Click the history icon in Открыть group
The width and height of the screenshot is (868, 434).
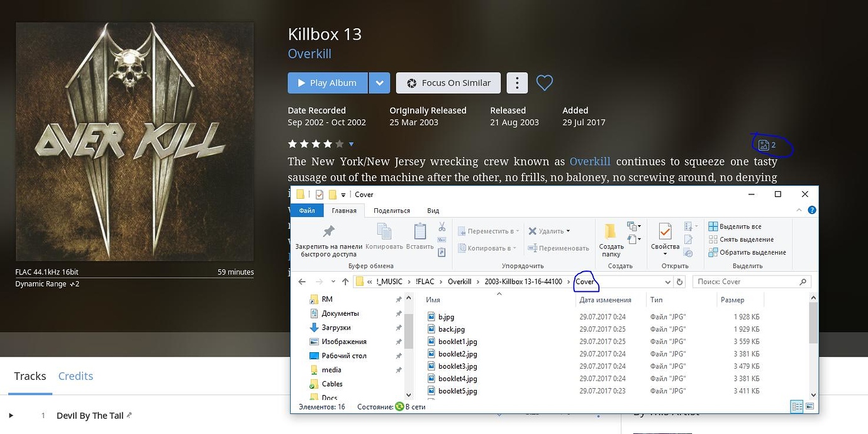tap(688, 252)
